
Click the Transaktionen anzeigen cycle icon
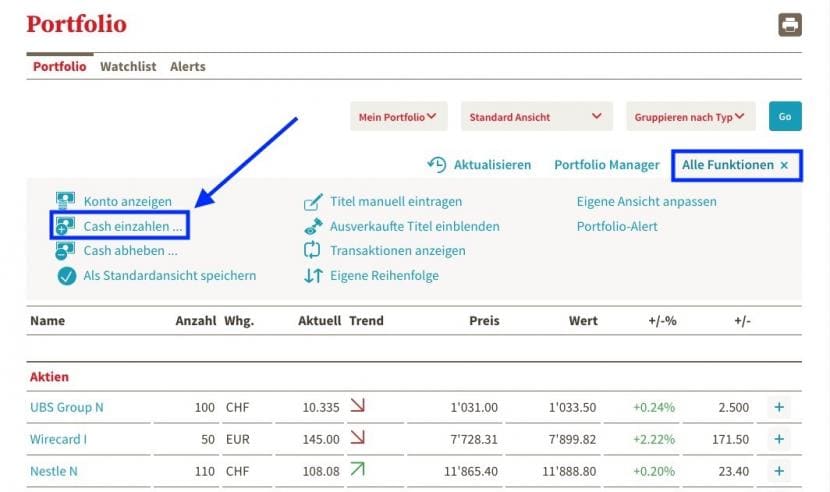click(312, 250)
